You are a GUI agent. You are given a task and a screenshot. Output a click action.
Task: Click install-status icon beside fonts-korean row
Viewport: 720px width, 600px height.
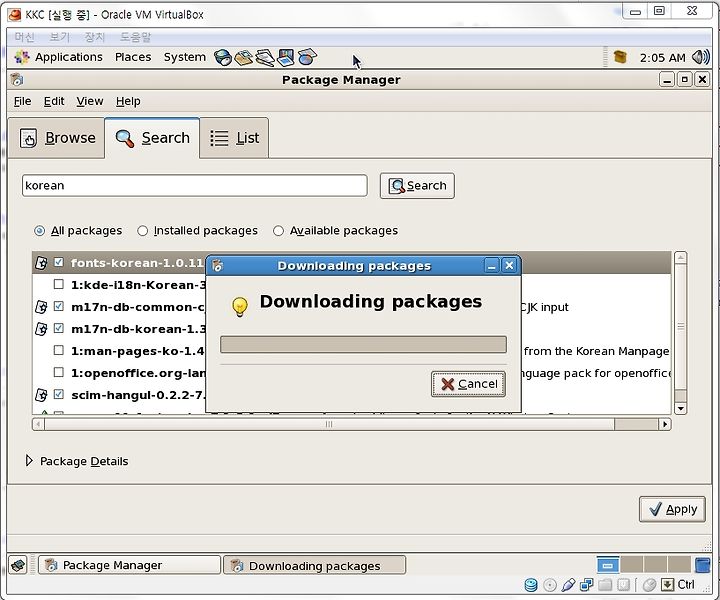(41, 263)
